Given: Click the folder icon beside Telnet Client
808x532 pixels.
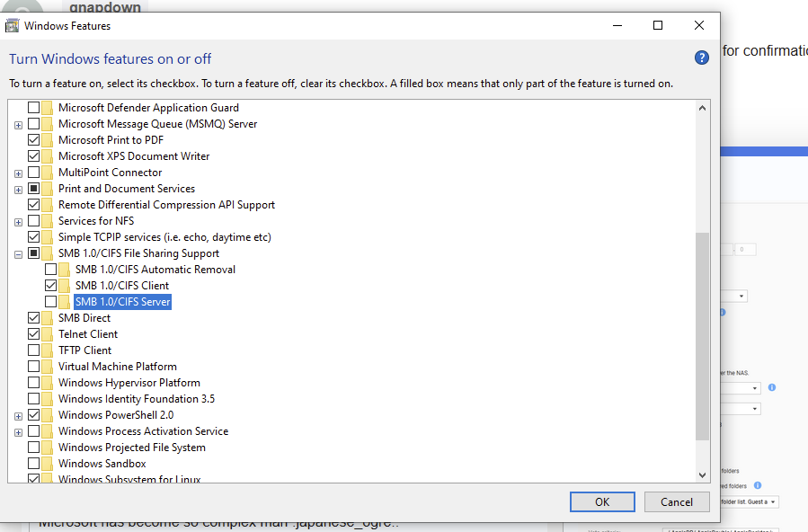Looking at the screenshot, I should click(x=47, y=334).
